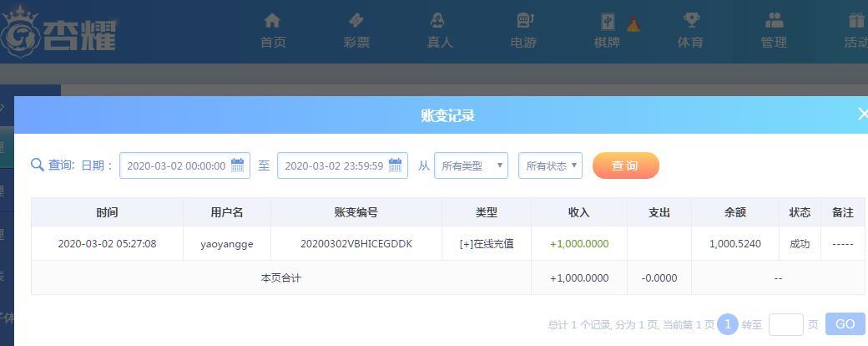Click the 支出 column header
868x346 pixels.
tap(659, 212)
